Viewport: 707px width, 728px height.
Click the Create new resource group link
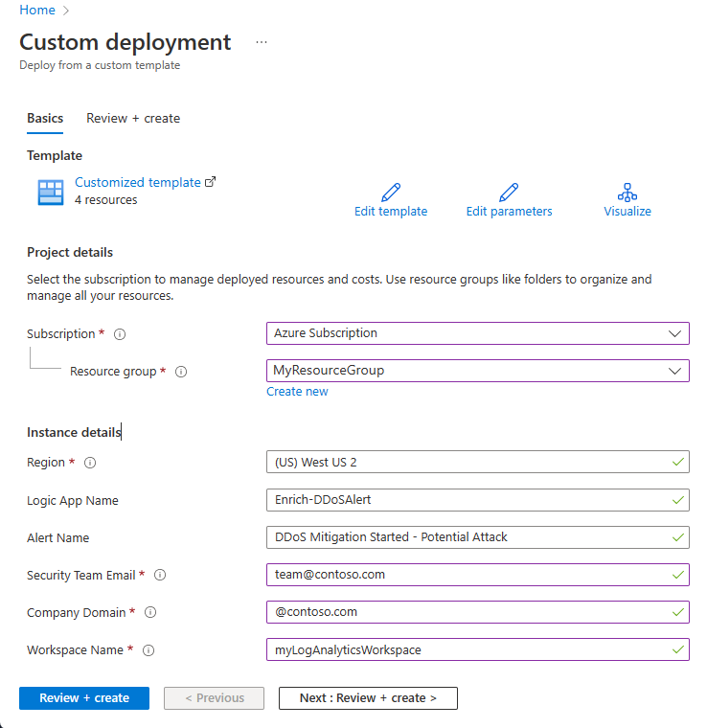[x=297, y=392]
